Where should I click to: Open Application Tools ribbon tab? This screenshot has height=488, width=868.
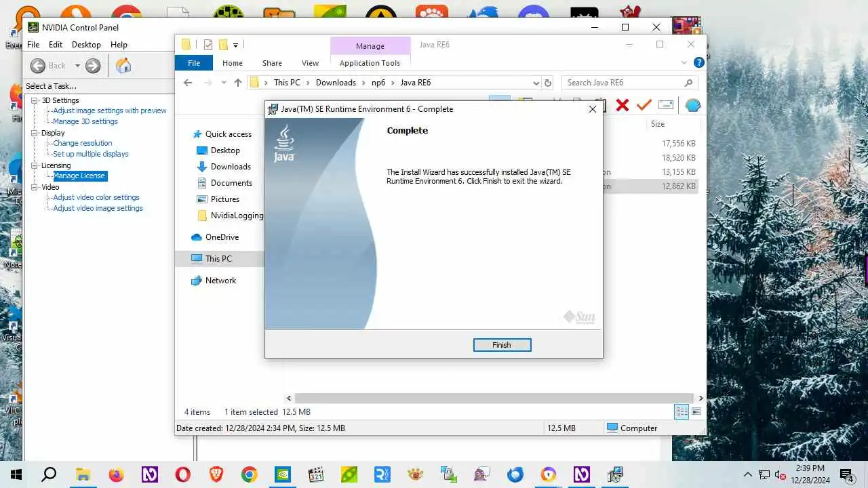coord(370,63)
